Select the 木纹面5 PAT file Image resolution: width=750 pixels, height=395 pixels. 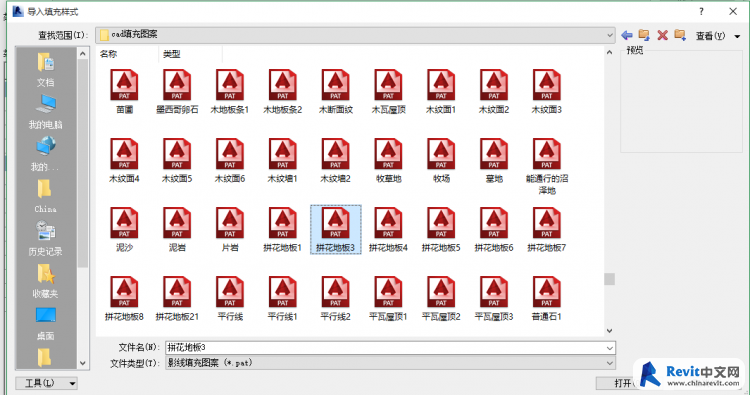pyautogui.click(x=177, y=160)
